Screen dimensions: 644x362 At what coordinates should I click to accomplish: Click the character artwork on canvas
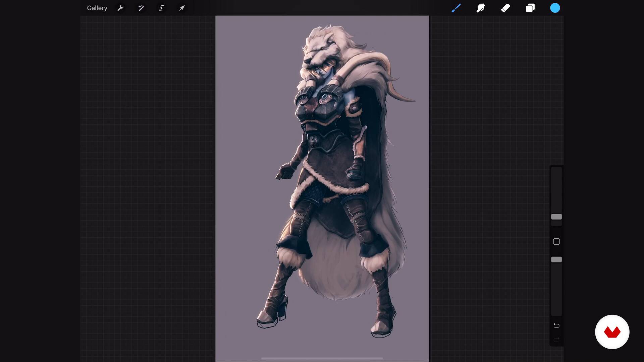pos(336,181)
